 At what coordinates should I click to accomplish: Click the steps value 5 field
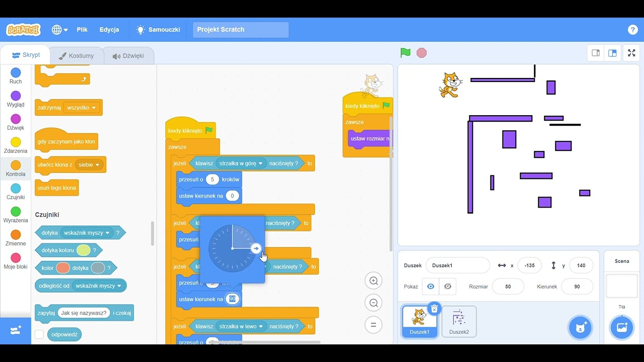pyautogui.click(x=212, y=179)
